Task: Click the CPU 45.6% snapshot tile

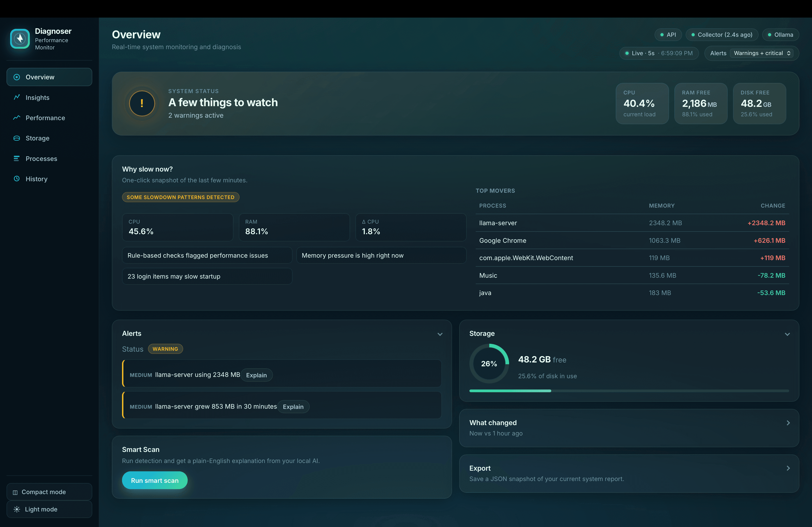Action: point(178,227)
